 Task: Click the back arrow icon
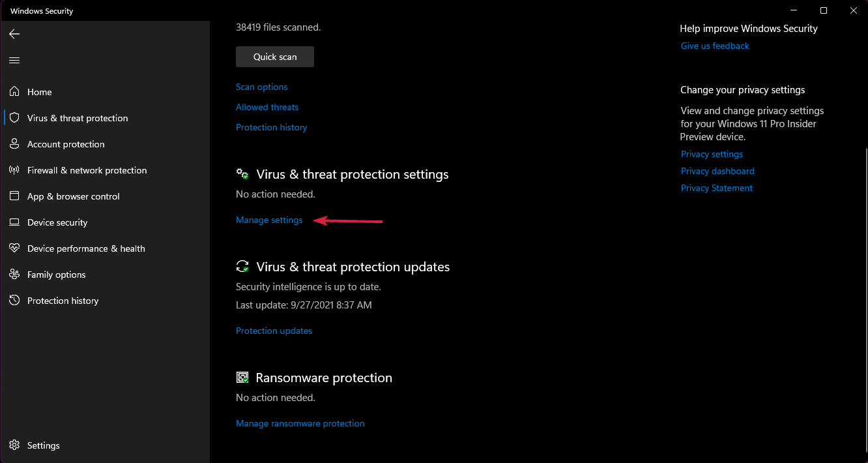pos(14,34)
